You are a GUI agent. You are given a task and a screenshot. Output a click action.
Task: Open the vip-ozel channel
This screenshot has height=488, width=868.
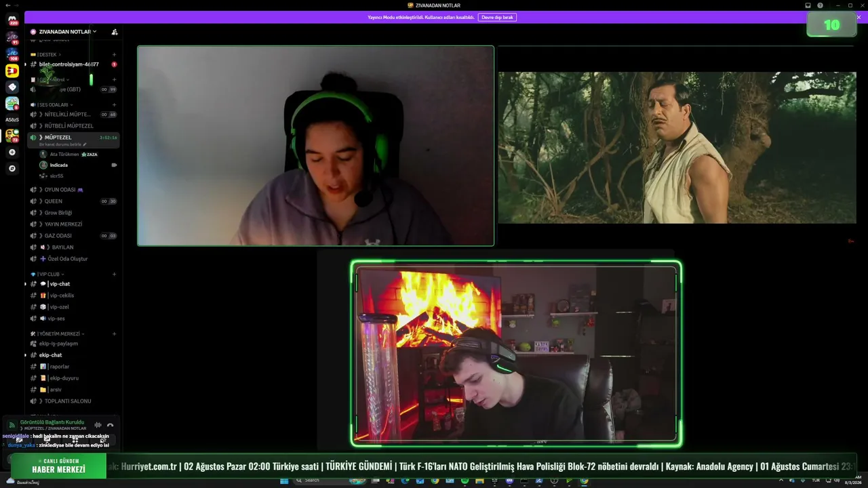[73, 307]
